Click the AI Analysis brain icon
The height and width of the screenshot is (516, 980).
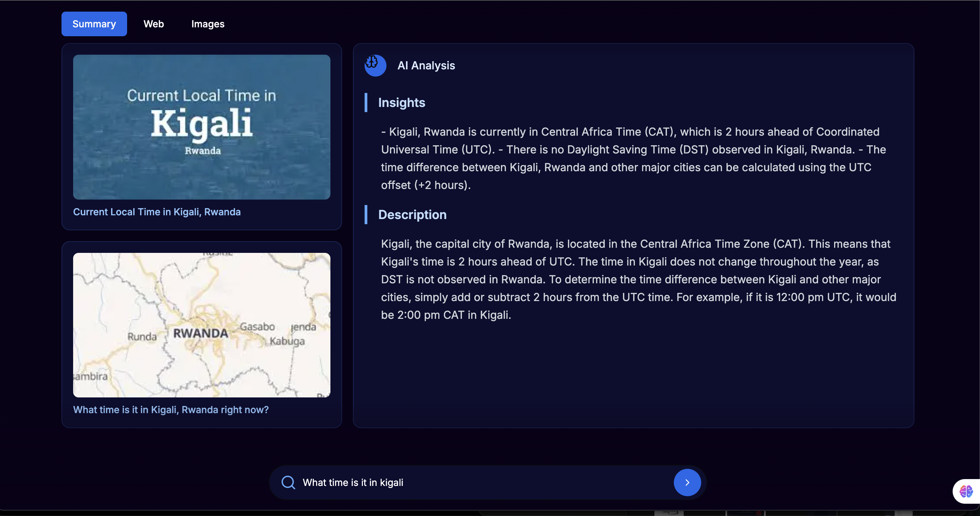(375, 65)
